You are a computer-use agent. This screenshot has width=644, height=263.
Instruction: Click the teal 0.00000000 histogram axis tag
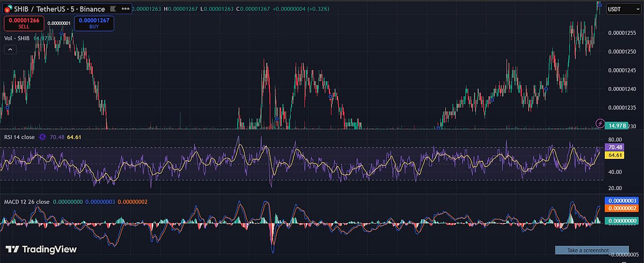click(620, 220)
